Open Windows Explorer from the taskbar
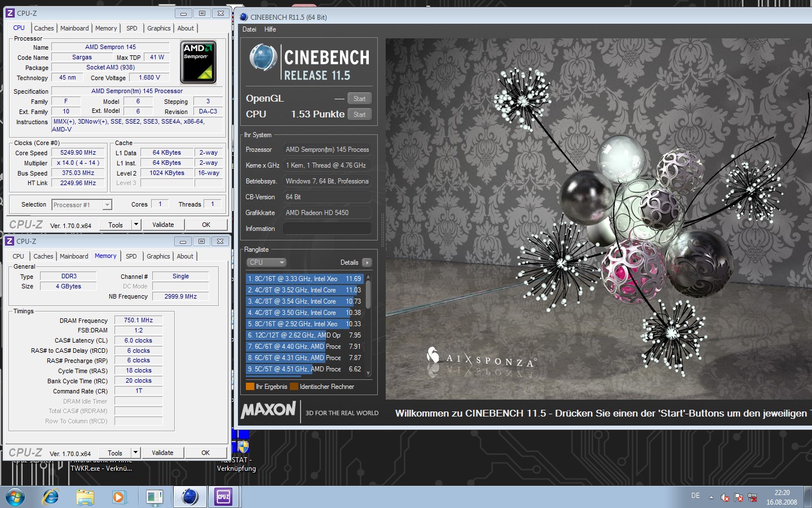Image resolution: width=812 pixels, height=508 pixels. 85,497
